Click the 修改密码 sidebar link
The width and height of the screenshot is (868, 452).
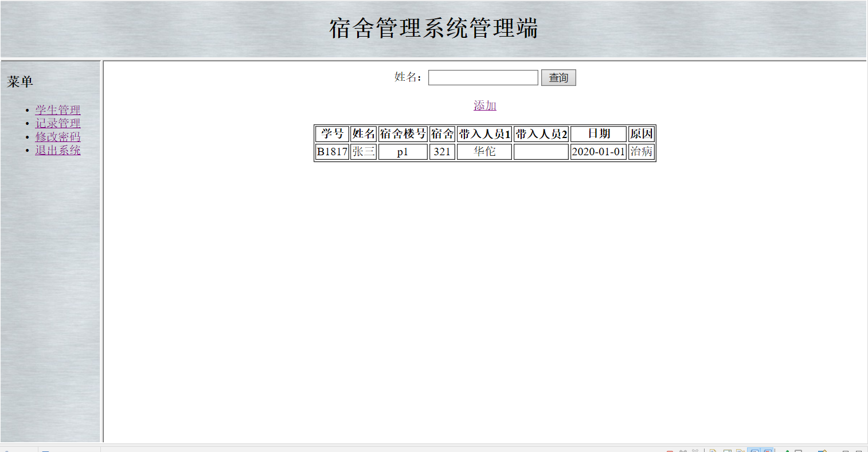point(57,136)
